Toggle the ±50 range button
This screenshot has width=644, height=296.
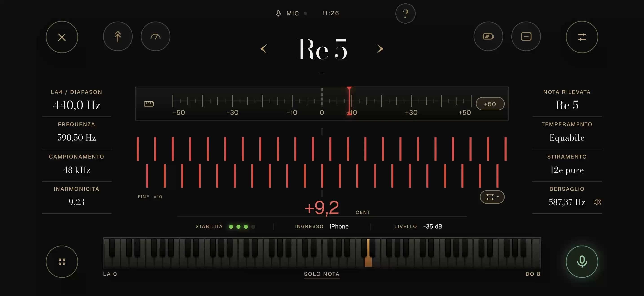pos(490,104)
